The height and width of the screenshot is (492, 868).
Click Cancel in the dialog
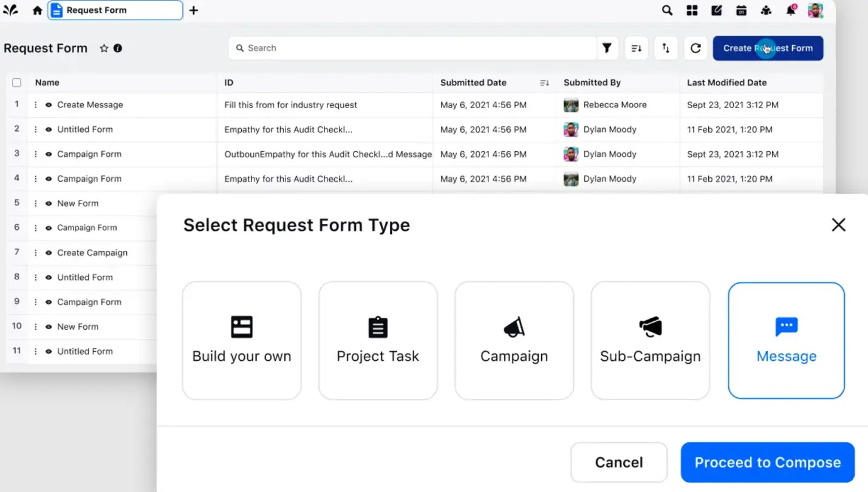pyautogui.click(x=619, y=462)
